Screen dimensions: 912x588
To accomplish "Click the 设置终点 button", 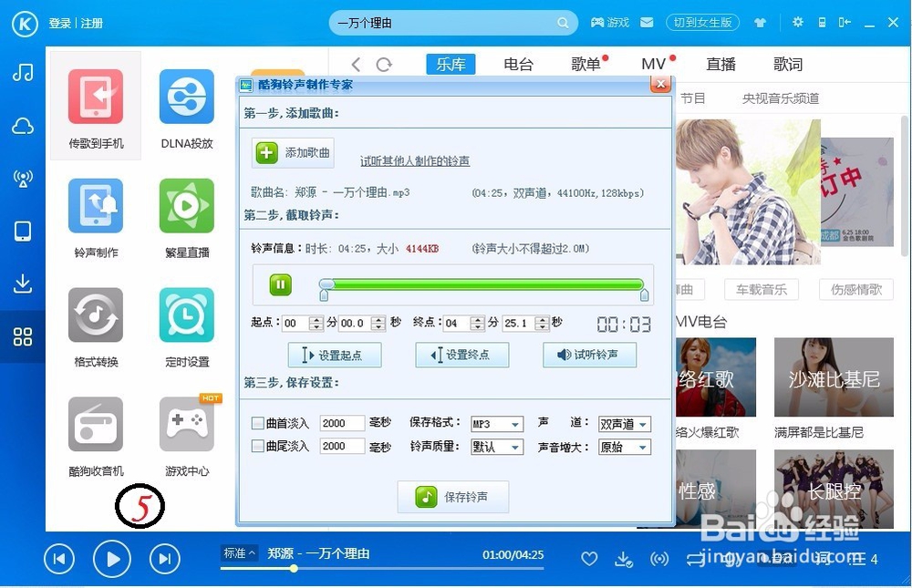I will 461,355.
